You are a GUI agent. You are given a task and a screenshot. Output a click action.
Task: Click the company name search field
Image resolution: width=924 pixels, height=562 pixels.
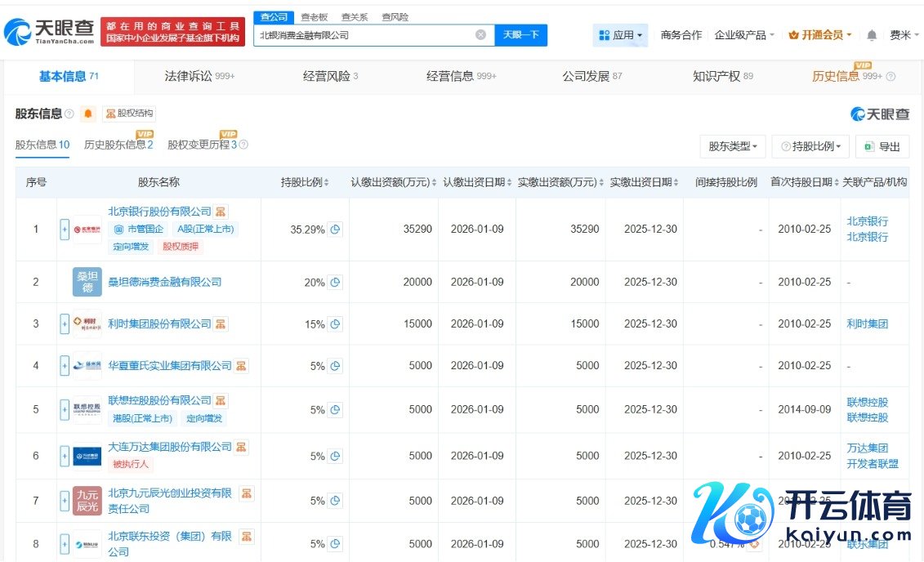tap(364, 35)
